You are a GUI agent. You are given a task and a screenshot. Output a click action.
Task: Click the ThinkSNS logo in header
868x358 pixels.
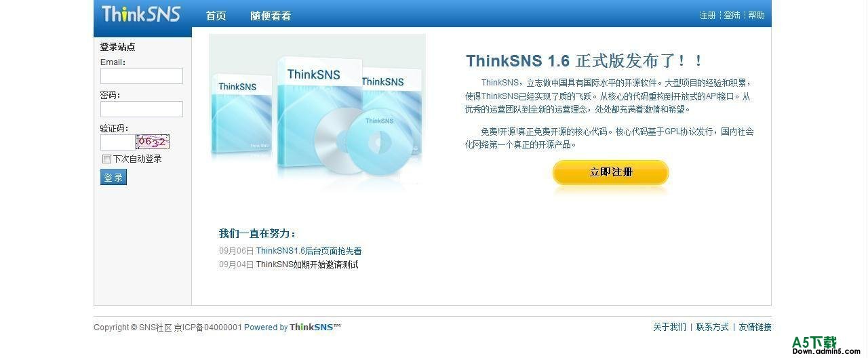tap(141, 14)
